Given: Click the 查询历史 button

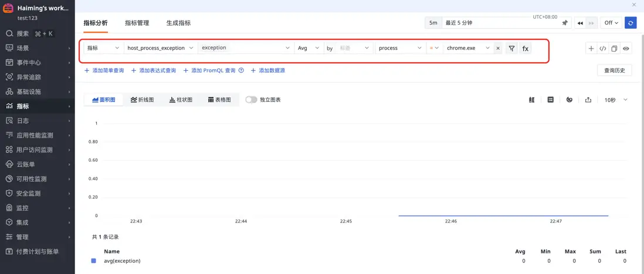Looking at the screenshot, I should coord(614,70).
